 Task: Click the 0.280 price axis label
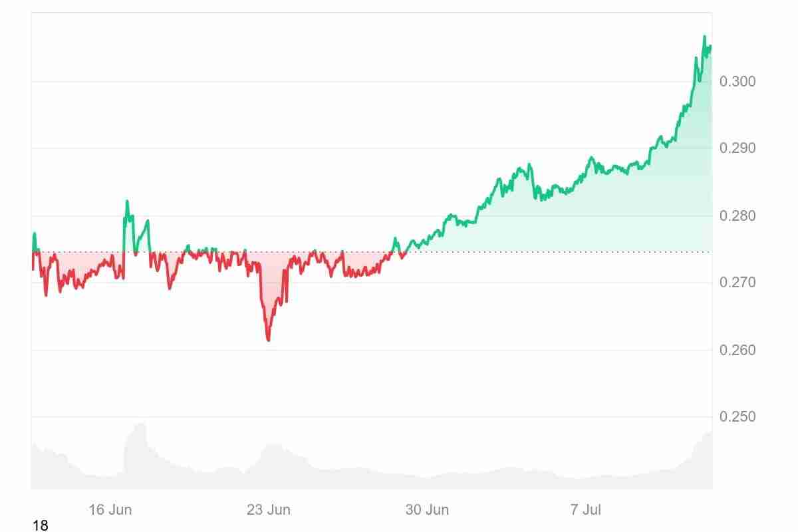click(x=737, y=215)
